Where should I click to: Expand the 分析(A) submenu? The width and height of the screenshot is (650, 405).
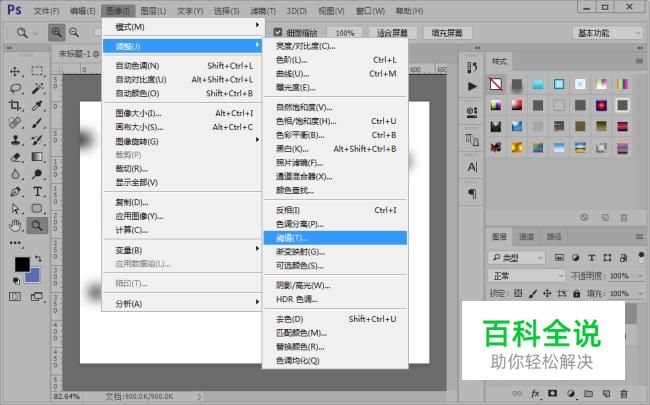[182, 303]
